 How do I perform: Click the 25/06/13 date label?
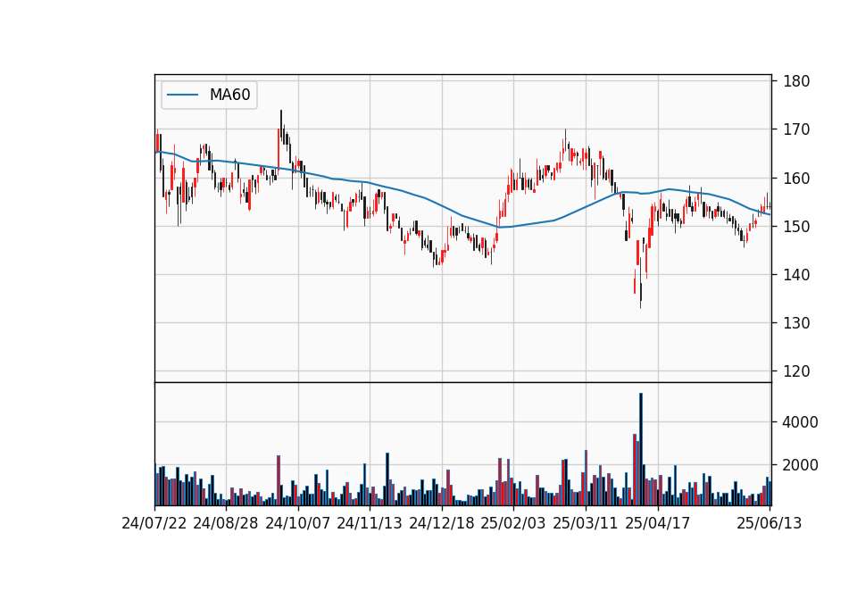[x=770, y=523]
